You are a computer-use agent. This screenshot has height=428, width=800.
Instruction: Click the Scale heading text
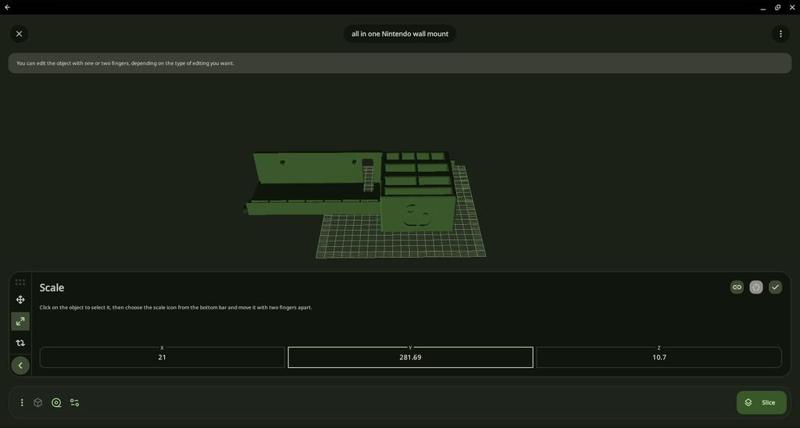[52, 288]
